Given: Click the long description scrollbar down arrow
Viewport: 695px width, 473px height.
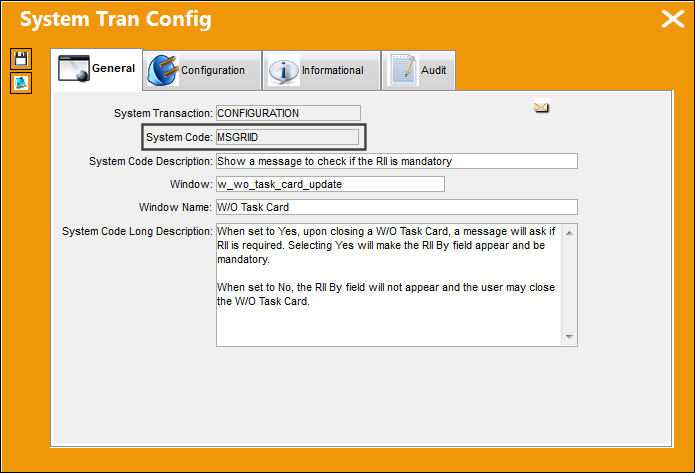Looking at the screenshot, I should 569,337.
